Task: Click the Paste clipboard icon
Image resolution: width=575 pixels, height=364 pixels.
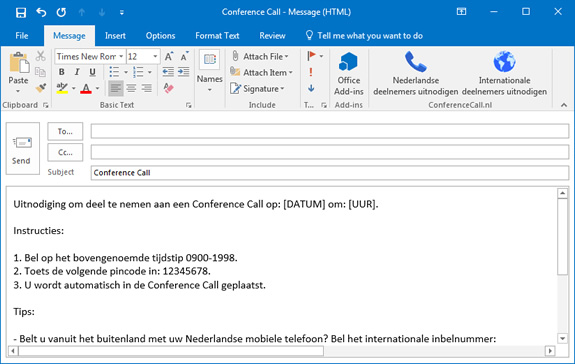Action: click(19, 63)
